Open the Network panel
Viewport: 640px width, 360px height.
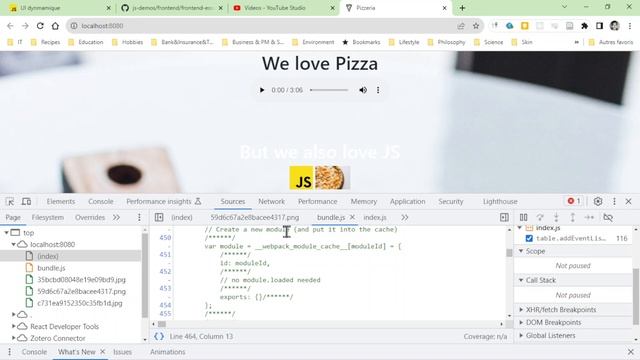271,202
